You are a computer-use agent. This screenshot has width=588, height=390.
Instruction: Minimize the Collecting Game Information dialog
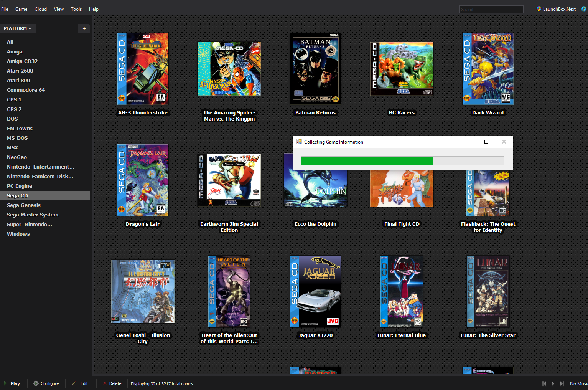469,142
